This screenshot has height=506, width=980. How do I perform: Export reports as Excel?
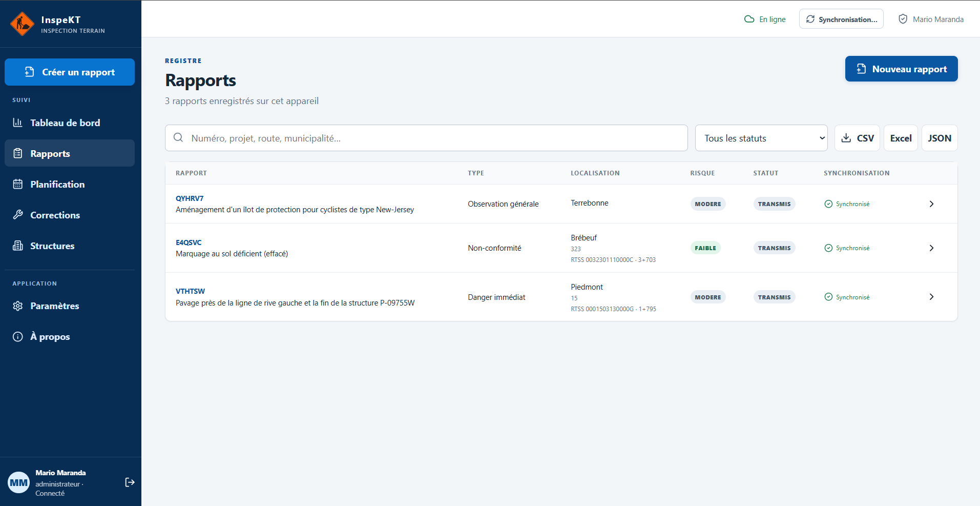(901, 138)
